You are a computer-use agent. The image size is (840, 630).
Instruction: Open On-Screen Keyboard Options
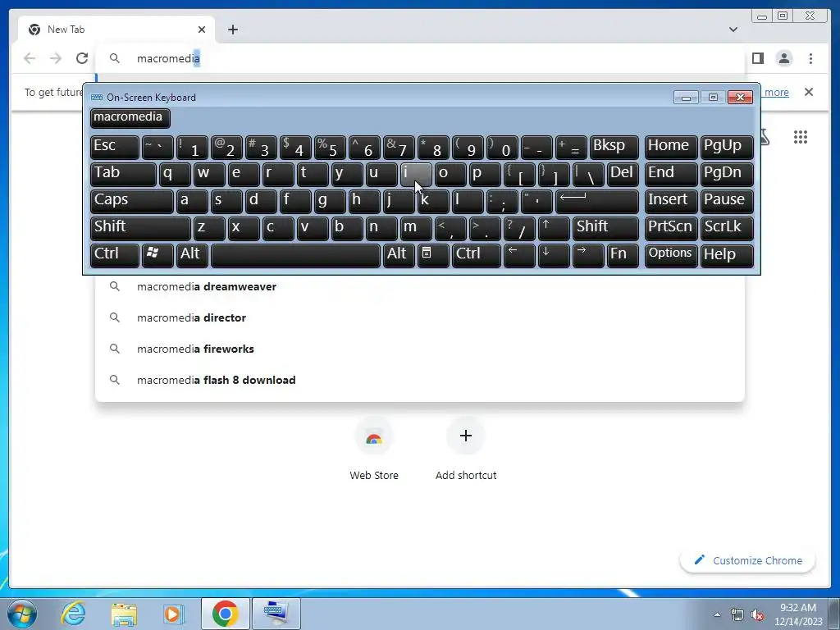coord(671,255)
